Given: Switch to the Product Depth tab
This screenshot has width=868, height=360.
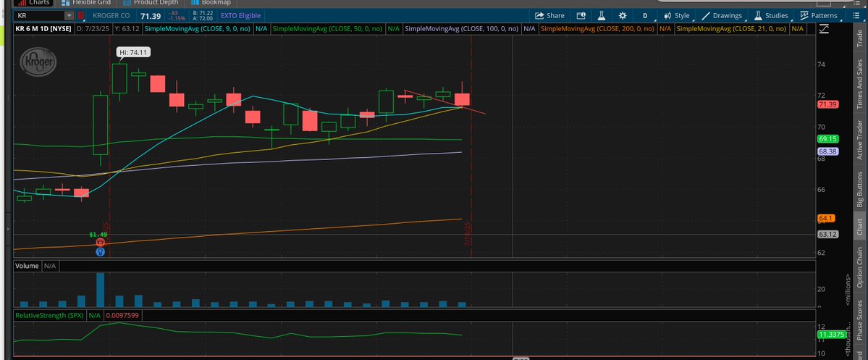Looking at the screenshot, I should coord(150,3).
